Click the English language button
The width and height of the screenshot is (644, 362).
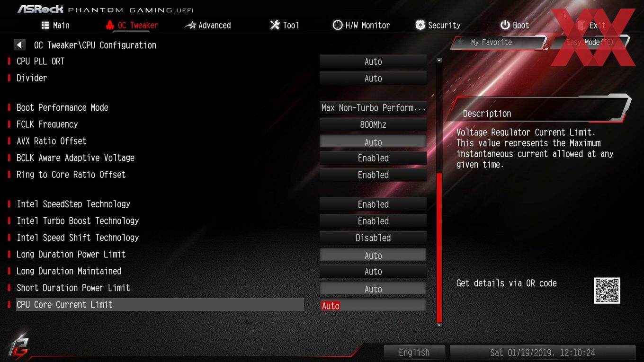pos(414,353)
